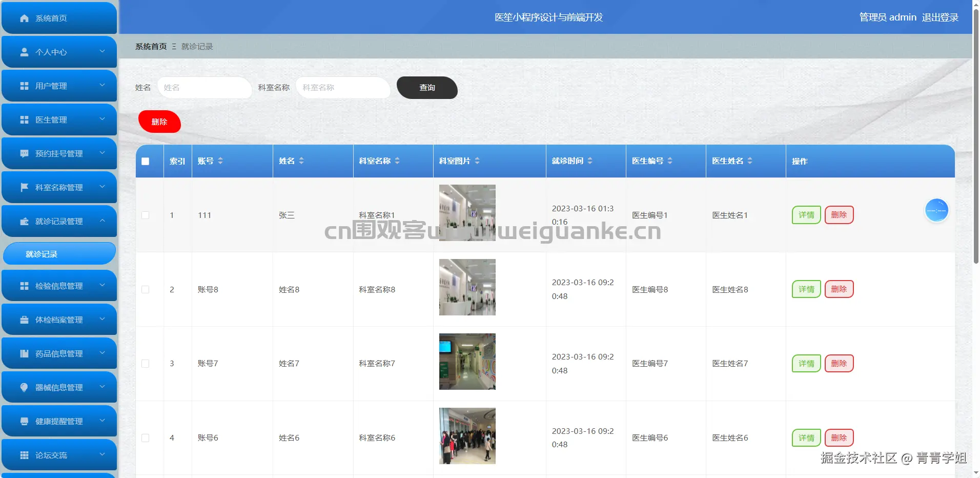Screen dimensions: 980x478
Task: Sort table by 账号 column
Action: click(x=220, y=161)
